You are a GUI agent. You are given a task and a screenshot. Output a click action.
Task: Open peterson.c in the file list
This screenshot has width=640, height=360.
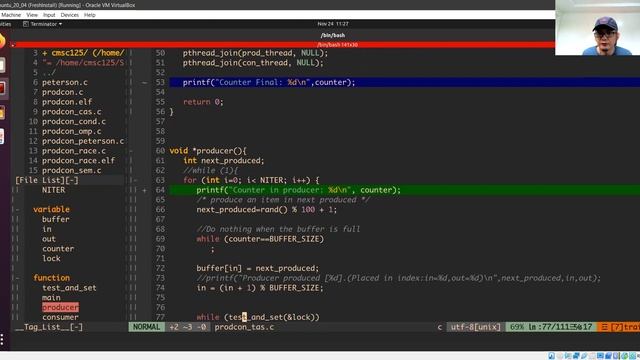tap(64, 82)
